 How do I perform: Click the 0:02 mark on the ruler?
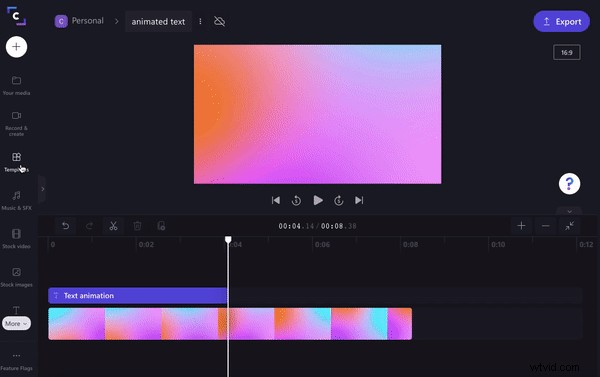click(146, 245)
